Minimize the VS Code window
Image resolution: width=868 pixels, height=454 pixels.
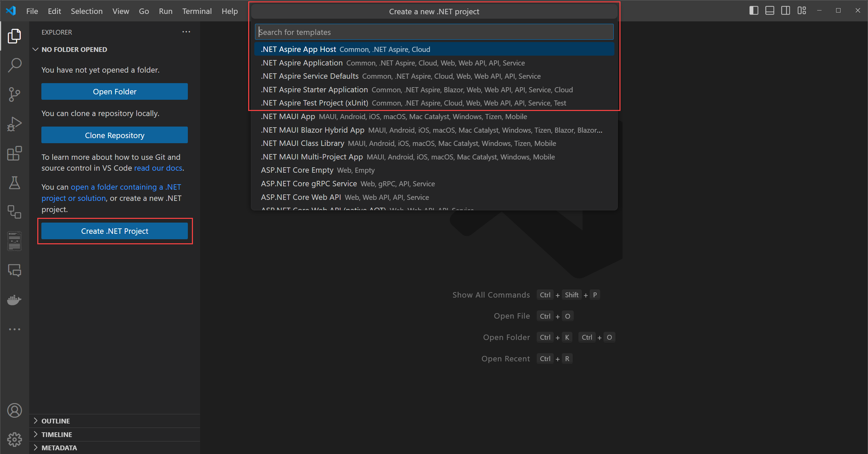point(819,11)
